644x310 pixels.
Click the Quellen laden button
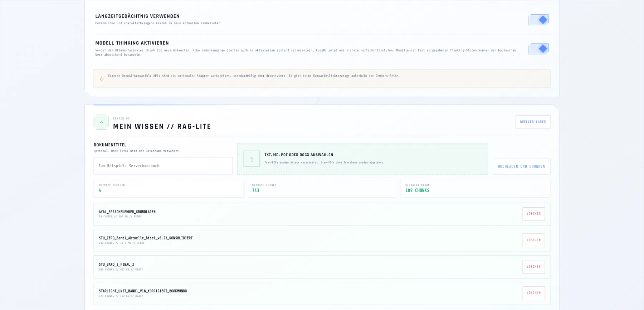tap(533, 122)
